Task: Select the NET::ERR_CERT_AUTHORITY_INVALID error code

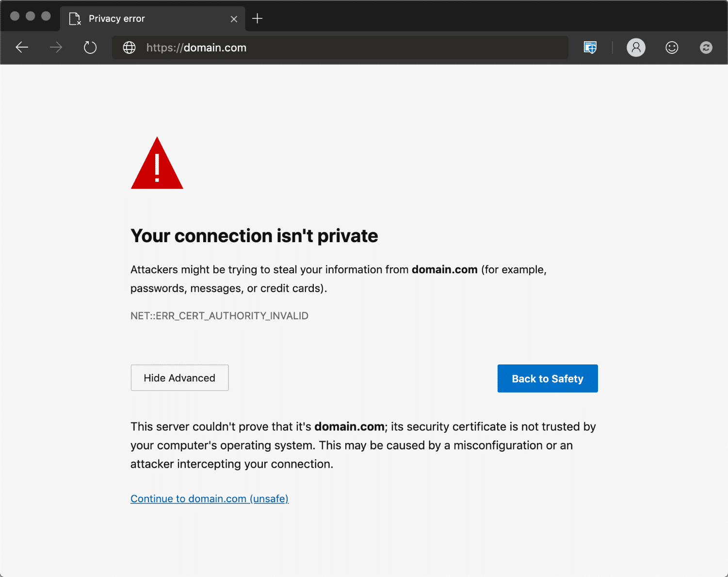Action: point(219,315)
